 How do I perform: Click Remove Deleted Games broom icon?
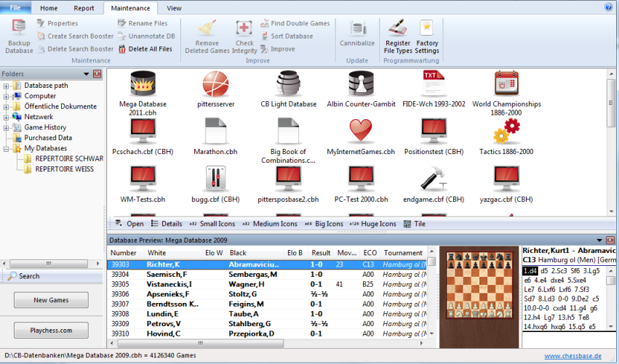[207, 28]
